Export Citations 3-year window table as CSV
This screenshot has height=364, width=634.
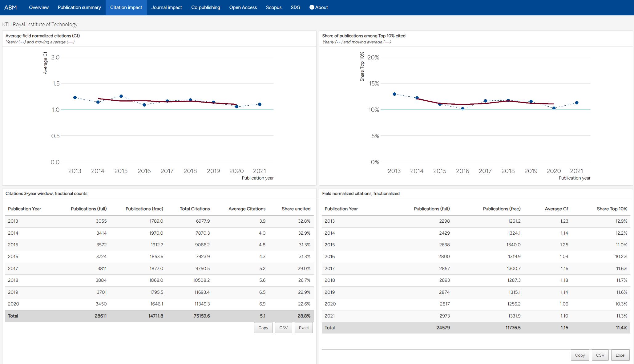pos(283,328)
